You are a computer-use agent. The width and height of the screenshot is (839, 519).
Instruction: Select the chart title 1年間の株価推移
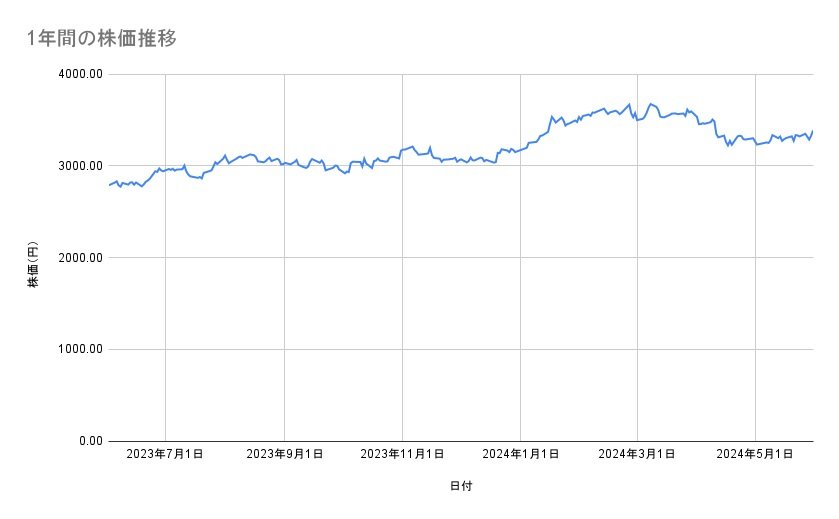103,39
